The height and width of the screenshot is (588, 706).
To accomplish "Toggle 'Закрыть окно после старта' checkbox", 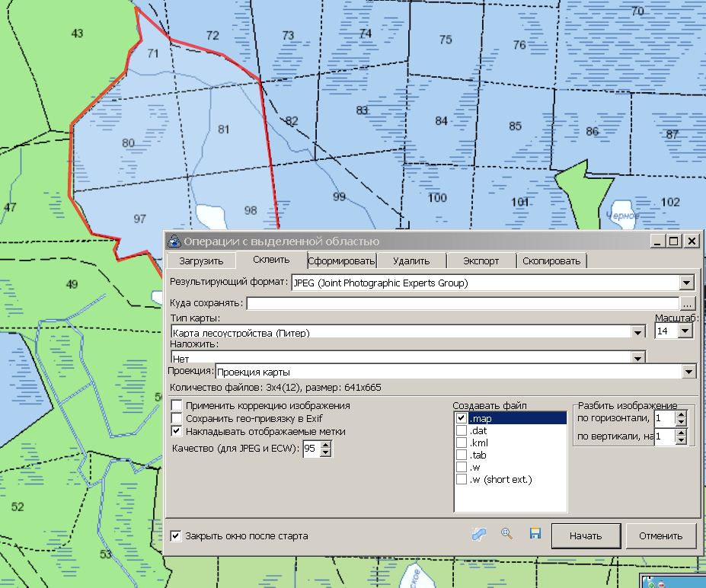I will [177, 535].
